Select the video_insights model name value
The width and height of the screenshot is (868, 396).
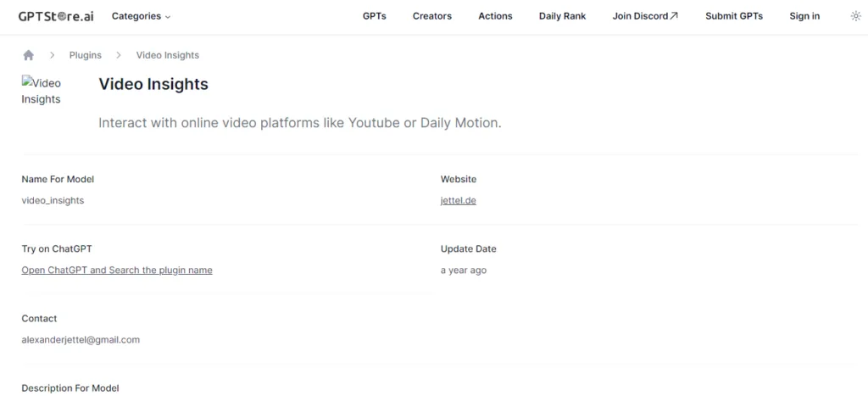tap(53, 200)
